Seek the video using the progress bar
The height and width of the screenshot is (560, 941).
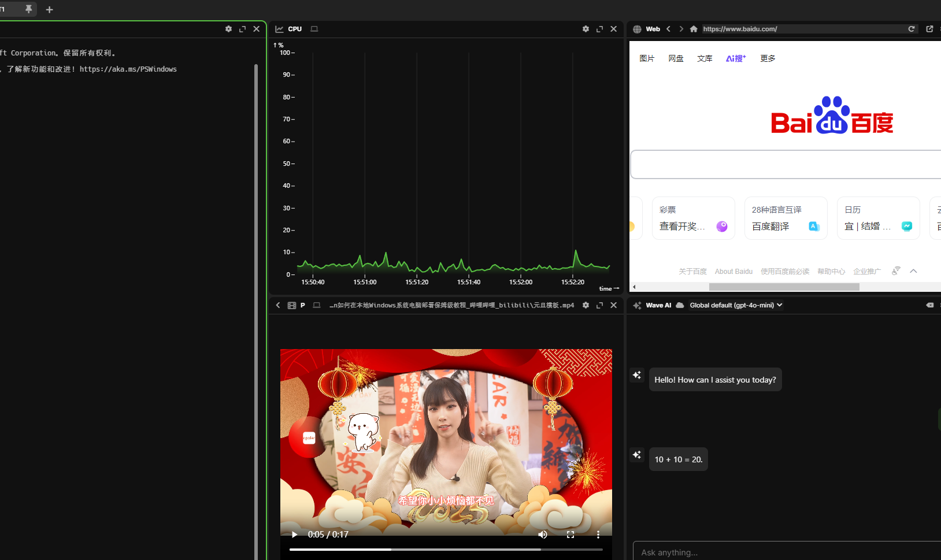[446, 549]
